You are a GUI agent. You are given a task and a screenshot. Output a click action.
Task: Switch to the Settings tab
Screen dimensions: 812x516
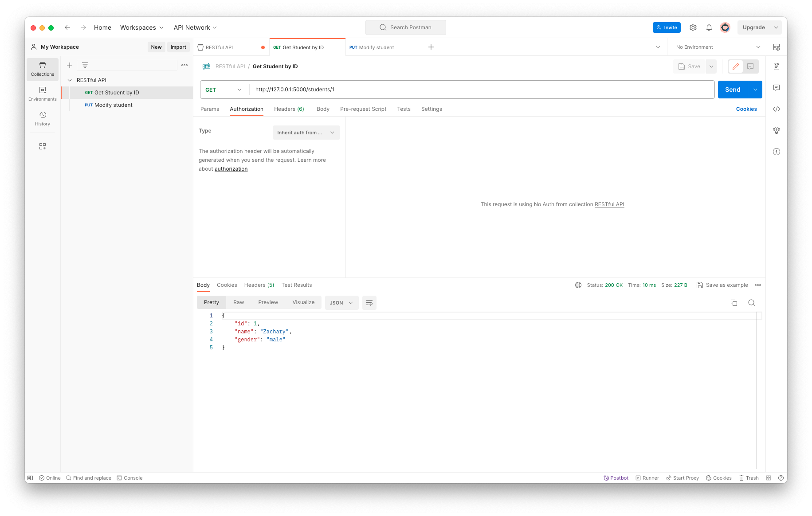click(431, 109)
